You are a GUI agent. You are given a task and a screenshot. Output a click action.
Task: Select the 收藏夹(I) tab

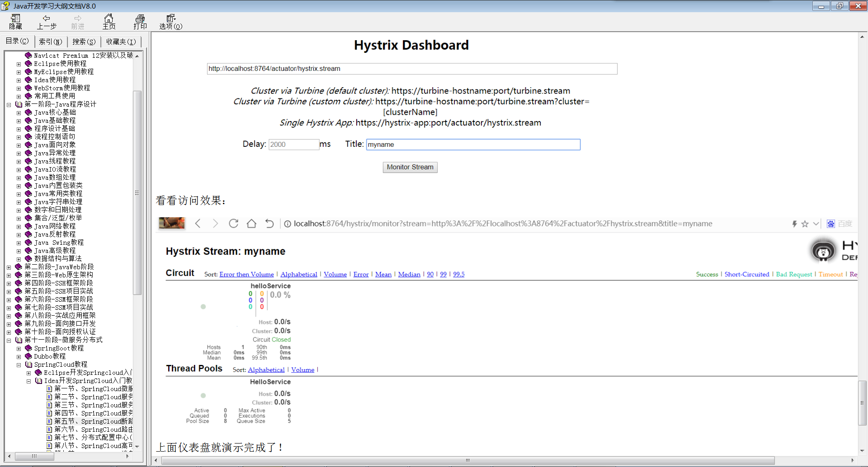[120, 42]
